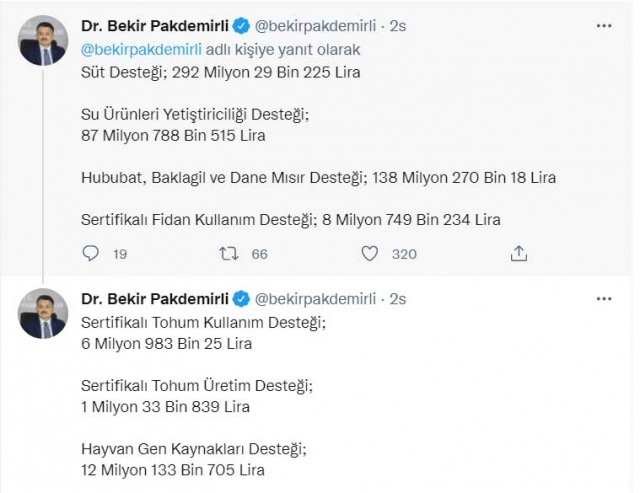Open share options for first tweet
The height and width of the screenshot is (493, 640).
519,253
